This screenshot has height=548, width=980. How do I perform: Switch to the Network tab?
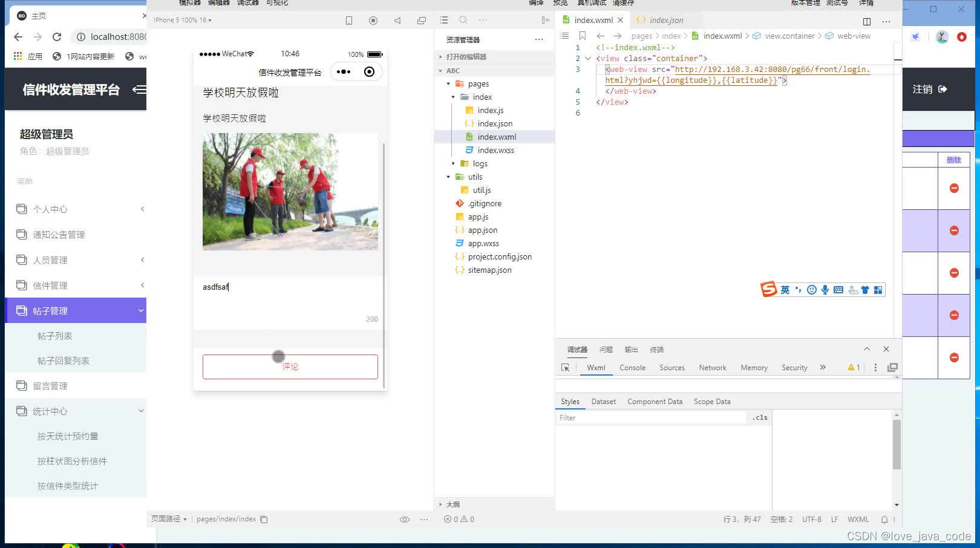(712, 368)
